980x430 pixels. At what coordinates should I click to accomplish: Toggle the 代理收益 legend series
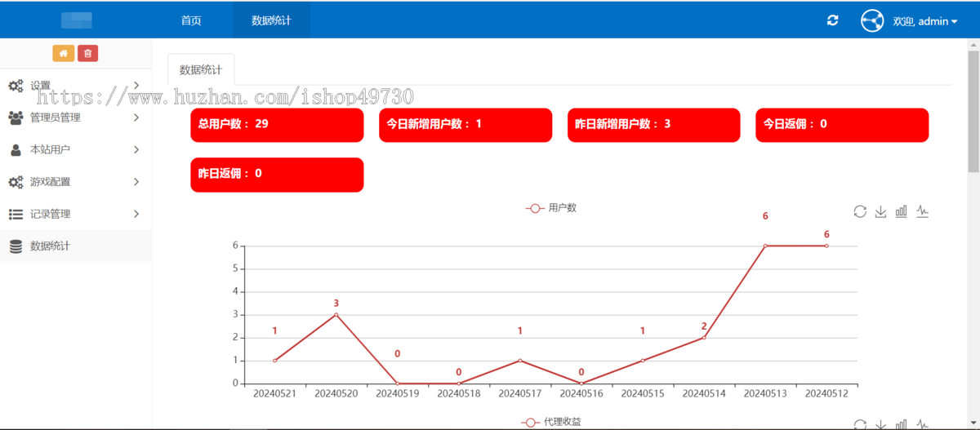551,422
